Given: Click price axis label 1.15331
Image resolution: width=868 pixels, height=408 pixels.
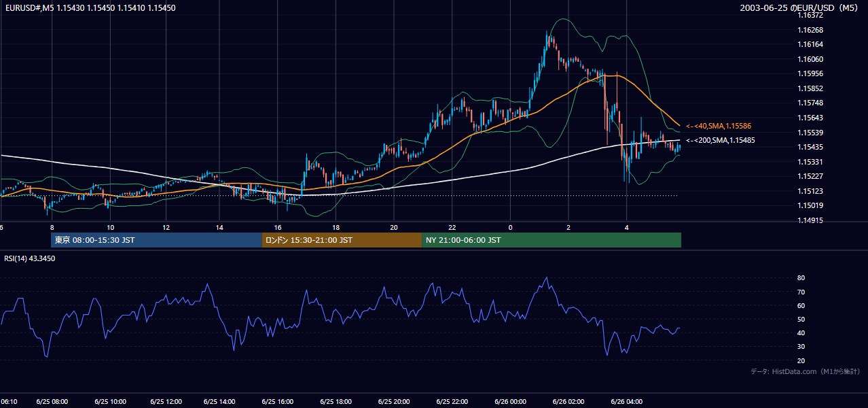Looking at the screenshot, I should (811, 162).
